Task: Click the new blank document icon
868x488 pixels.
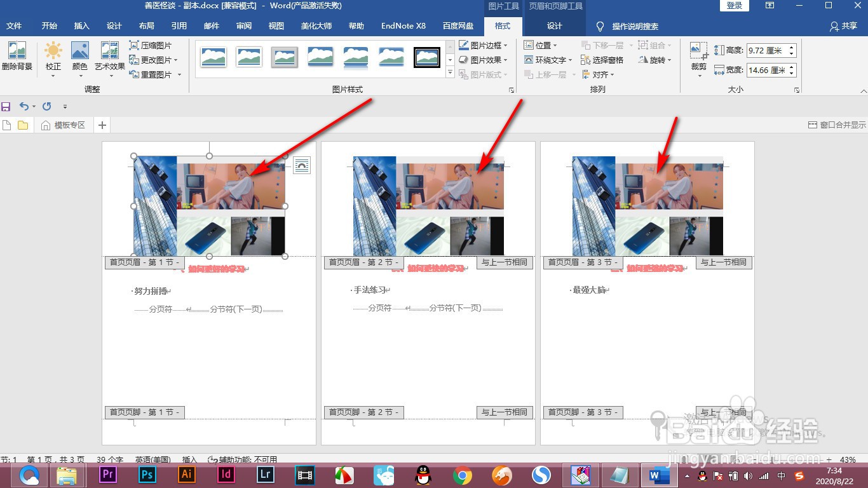Action: 7,125
